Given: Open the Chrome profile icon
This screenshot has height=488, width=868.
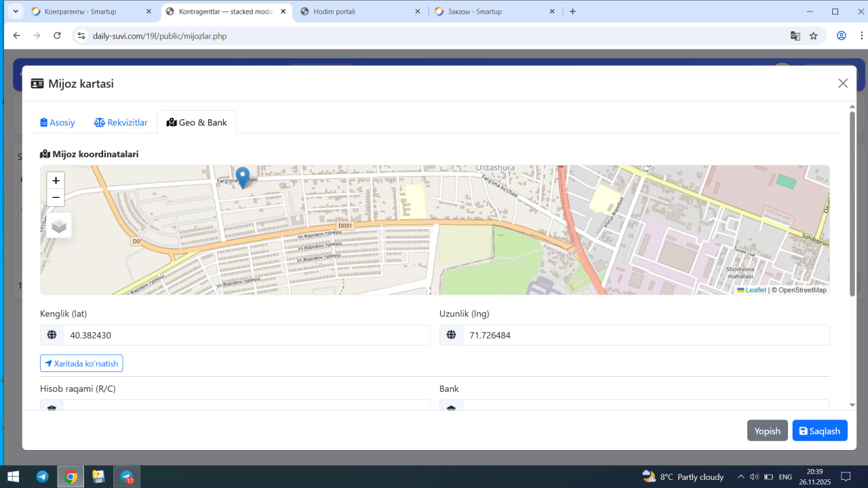Looking at the screenshot, I should [842, 36].
